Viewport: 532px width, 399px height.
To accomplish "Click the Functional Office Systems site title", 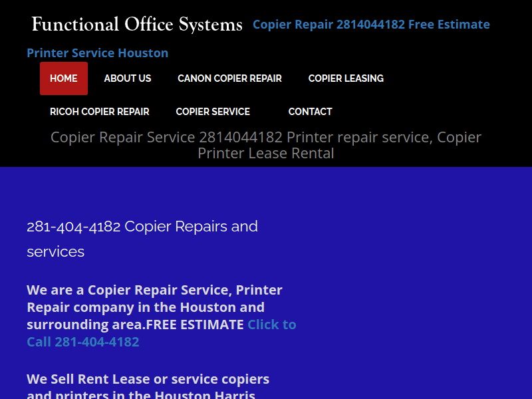I will click(137, 25).
